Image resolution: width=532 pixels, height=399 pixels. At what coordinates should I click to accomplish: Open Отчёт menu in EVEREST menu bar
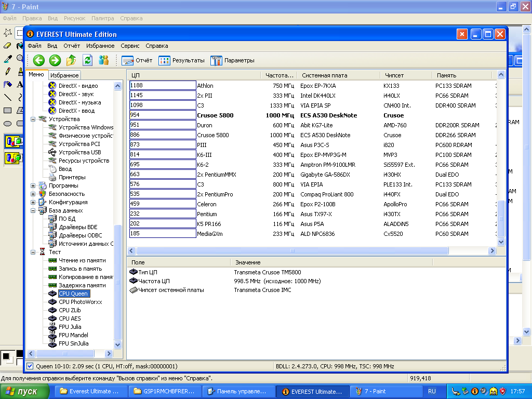coord(72,46)
